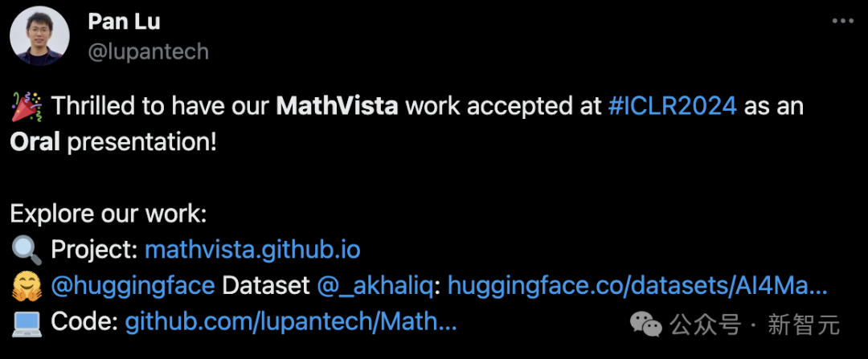Image resolution: width=868 pixels, height=359 pixels.
Task: Click the bold Oral word
Action: (35, 142)
